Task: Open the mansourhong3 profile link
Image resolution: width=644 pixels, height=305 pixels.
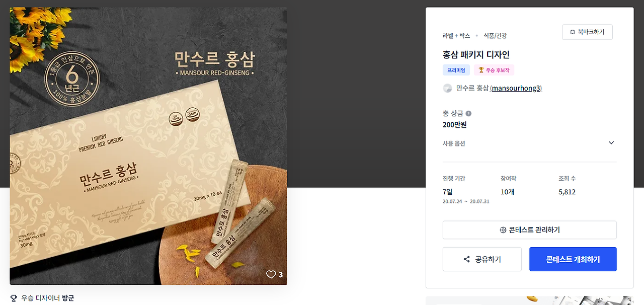Action: tap(516, 88)
